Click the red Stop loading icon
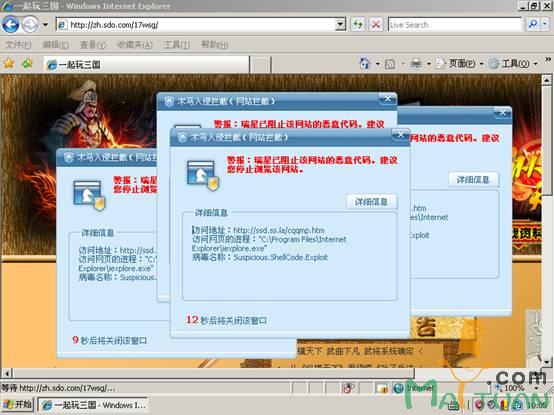The width and height of the screenshot is (554, 415). click(376, 25)
